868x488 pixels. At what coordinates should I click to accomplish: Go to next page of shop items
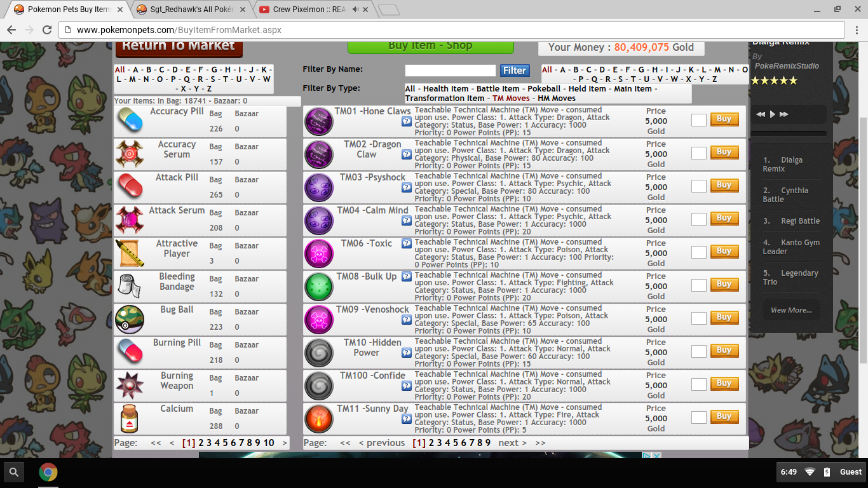tap(512, 443)
